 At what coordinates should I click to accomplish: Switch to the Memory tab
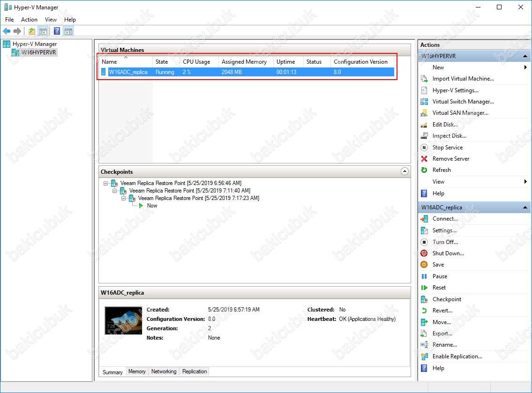(x=137, y=371)
